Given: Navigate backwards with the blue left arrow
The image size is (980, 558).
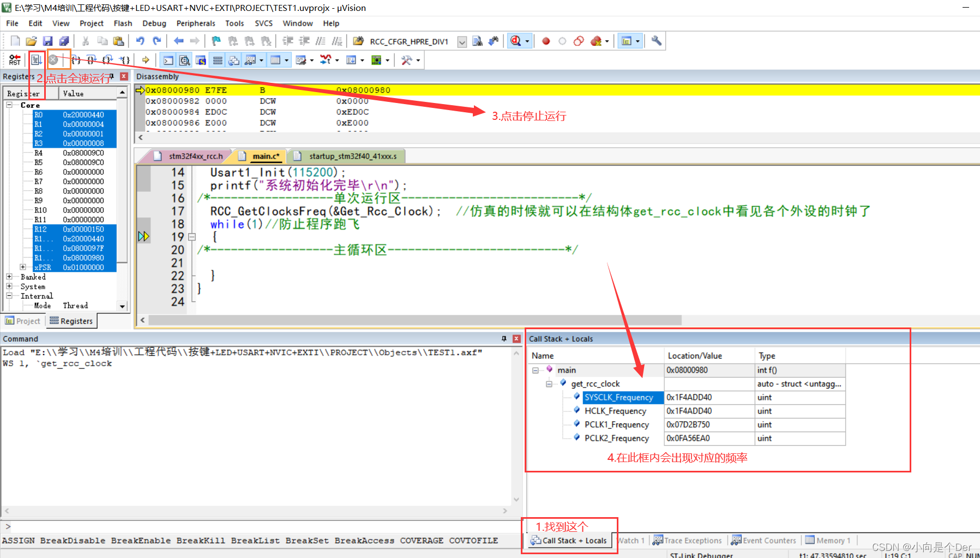Looking at the screenshot, I should (x=178, y=41).
